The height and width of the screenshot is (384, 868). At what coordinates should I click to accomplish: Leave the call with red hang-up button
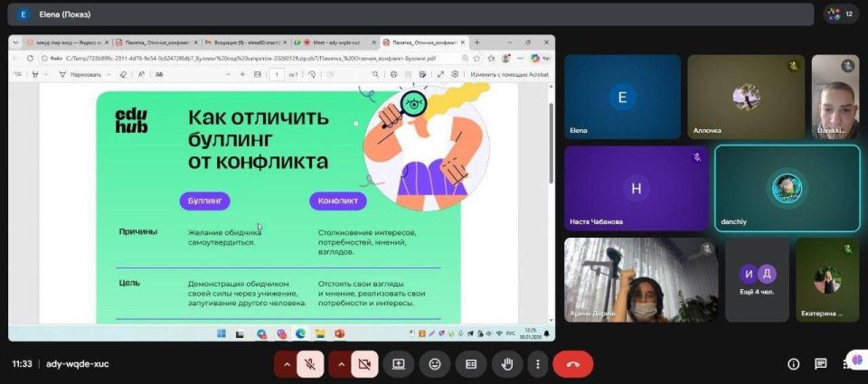(x=572, y=364)
